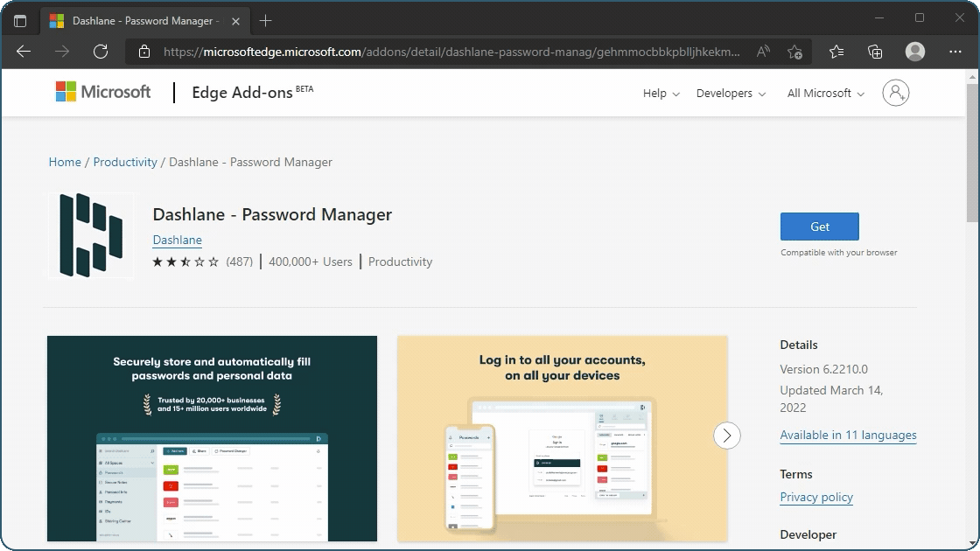The height and width of the screenshot is (551, 980).
Task: Minimize the browser window
Action: [x=879, y=18]
